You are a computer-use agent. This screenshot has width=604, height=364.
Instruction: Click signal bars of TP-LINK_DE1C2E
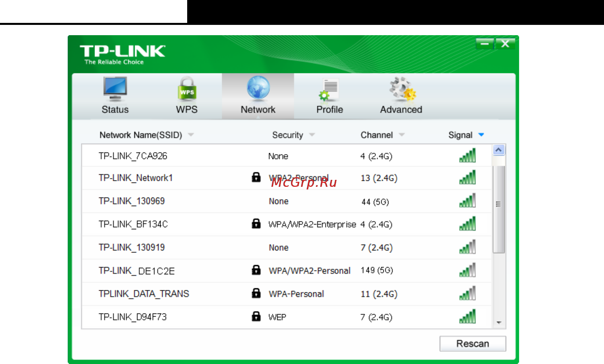467,270
